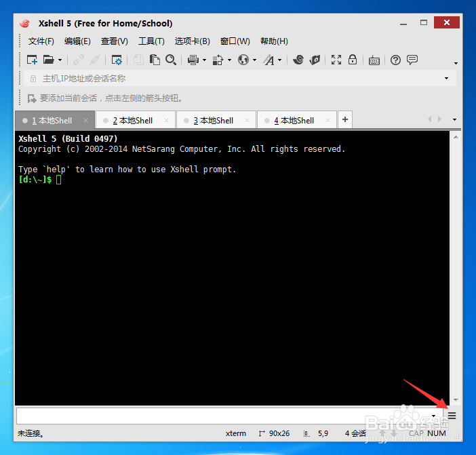
Task: Click the '4 会话' status bar entry
Action: [x=355, y=433]
